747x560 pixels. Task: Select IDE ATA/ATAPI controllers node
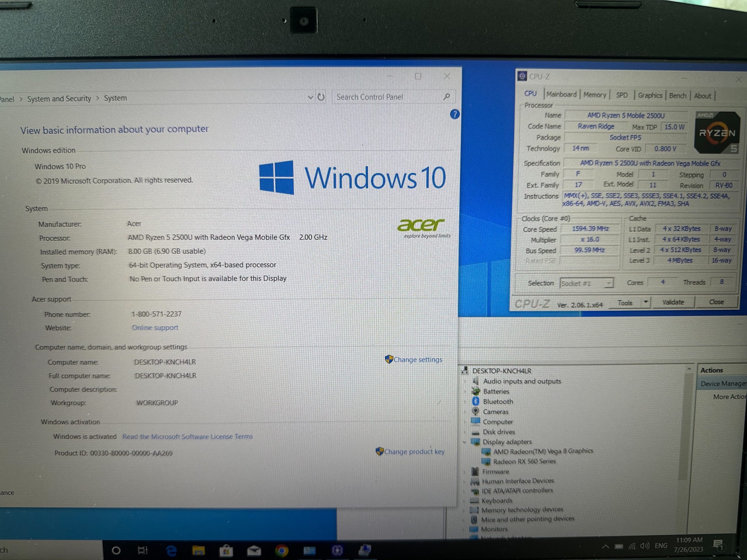[x=517, y=491]
